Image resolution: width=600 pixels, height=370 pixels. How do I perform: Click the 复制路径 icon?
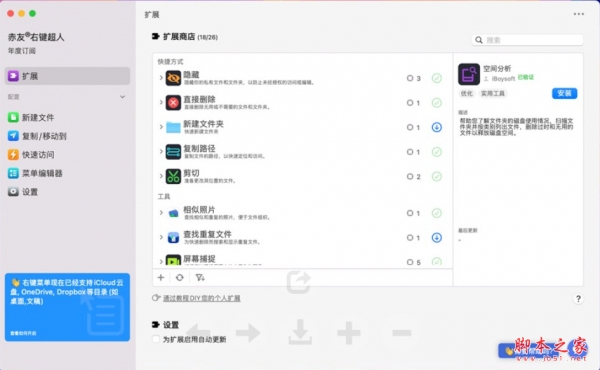tap(173, 152)
